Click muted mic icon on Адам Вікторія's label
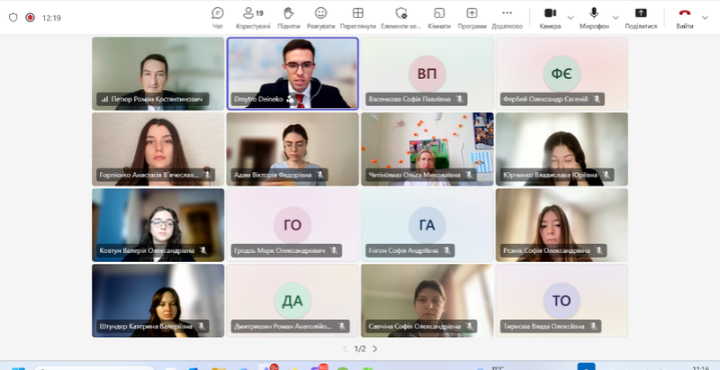The height and width of the screenshot is (370, 720). coord(320,175)
